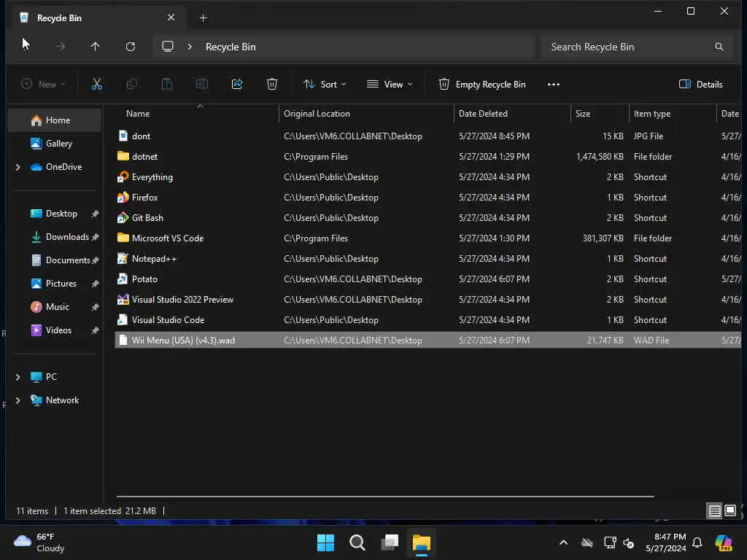
Task: Click Recycle Bin in the address bar
Action: pos(231,47)
